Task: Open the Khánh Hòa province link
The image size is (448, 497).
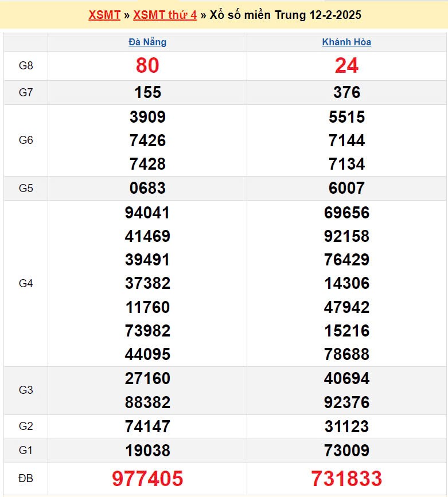Action: (346, 42)
